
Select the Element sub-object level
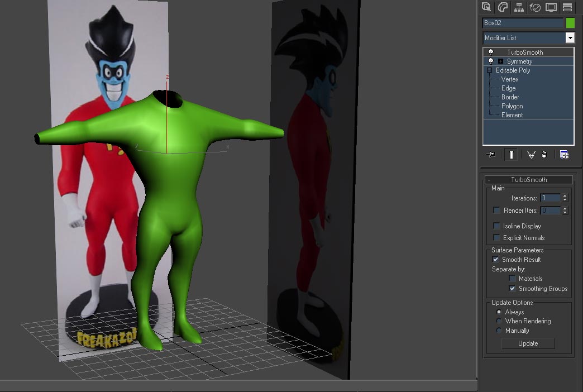(x=512, y=115)
